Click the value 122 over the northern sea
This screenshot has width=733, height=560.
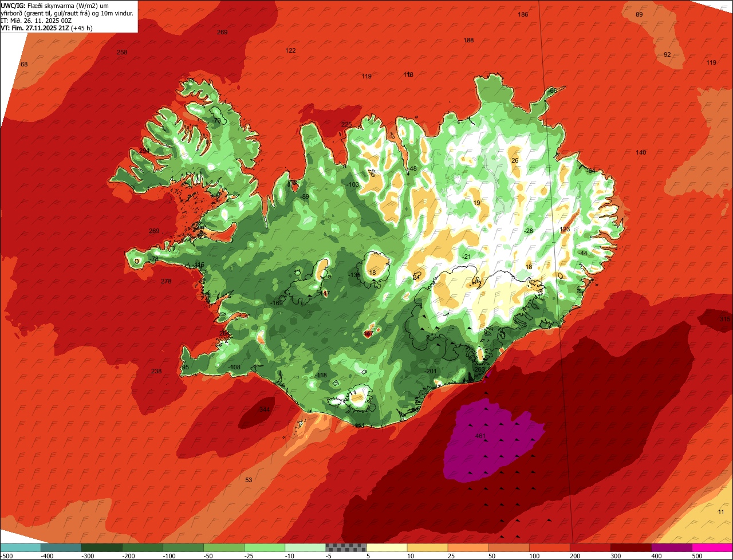point(290,50)
